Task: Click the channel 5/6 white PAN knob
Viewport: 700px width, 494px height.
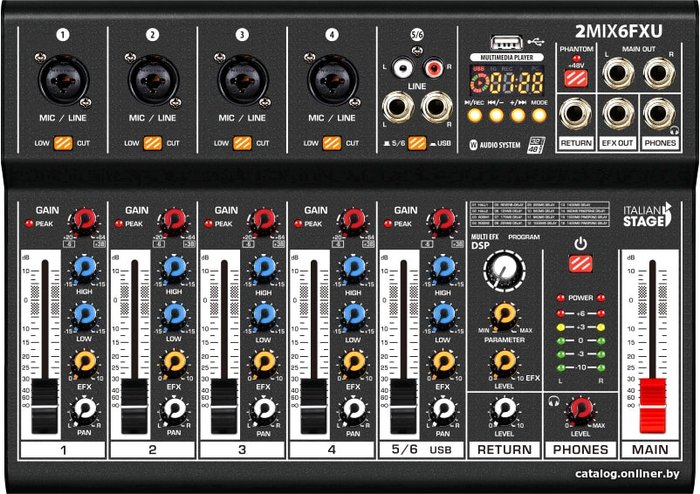Action: [443, 409]
